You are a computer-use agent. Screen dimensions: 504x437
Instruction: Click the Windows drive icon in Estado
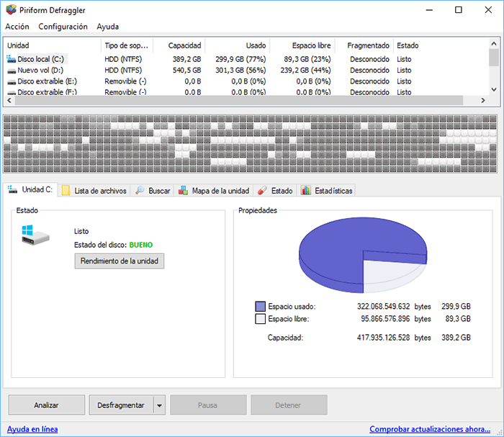(35, 235)
